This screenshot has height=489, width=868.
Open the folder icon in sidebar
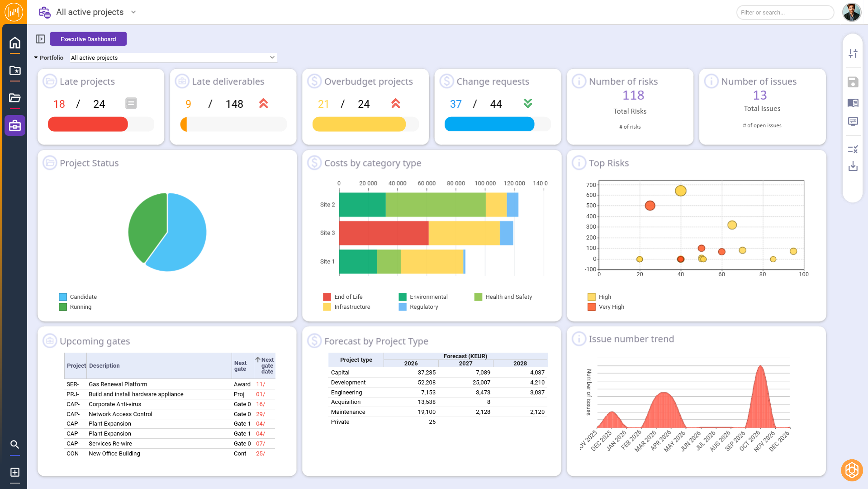pyautogui.click(x=15, y=98)
